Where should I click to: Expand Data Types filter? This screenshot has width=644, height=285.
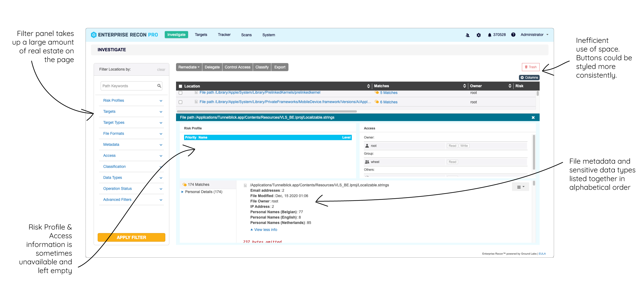point(131,178)
